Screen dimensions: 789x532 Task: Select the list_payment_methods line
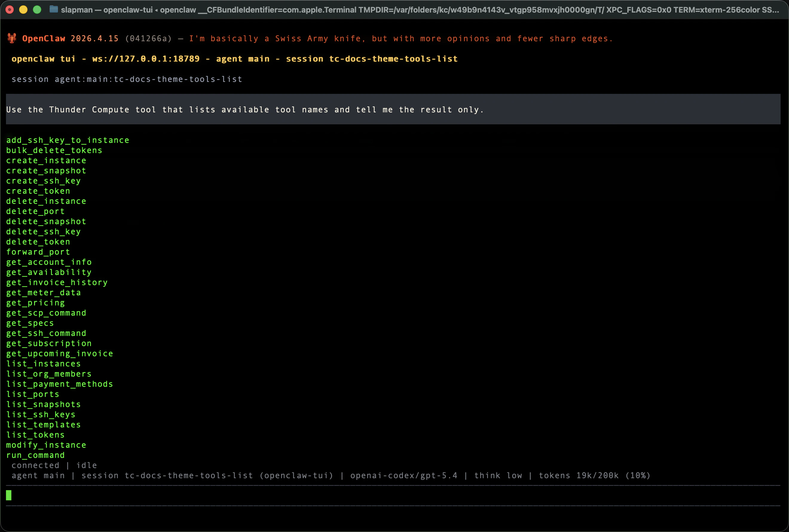pyautogui.click(x=60, y=384)
